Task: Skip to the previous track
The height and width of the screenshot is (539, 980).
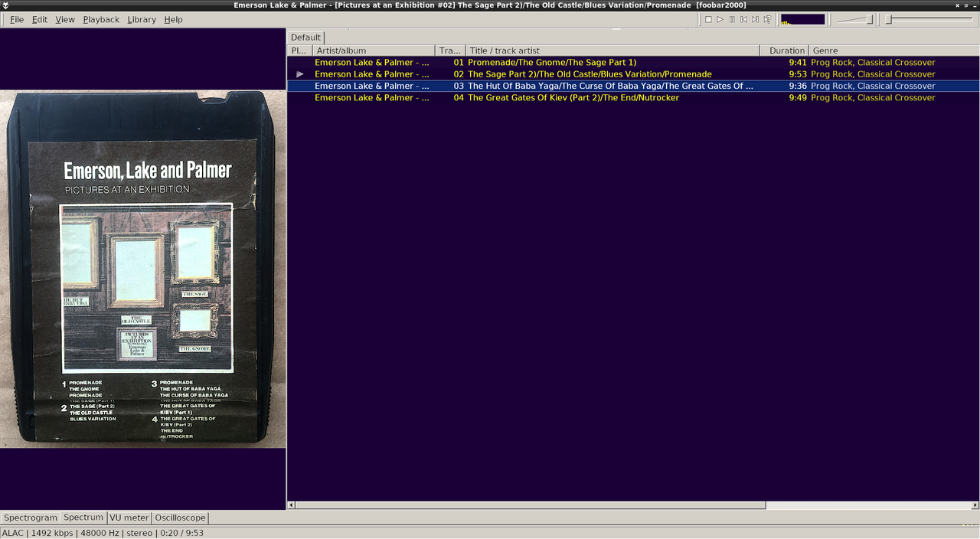Action: (743, 19)
